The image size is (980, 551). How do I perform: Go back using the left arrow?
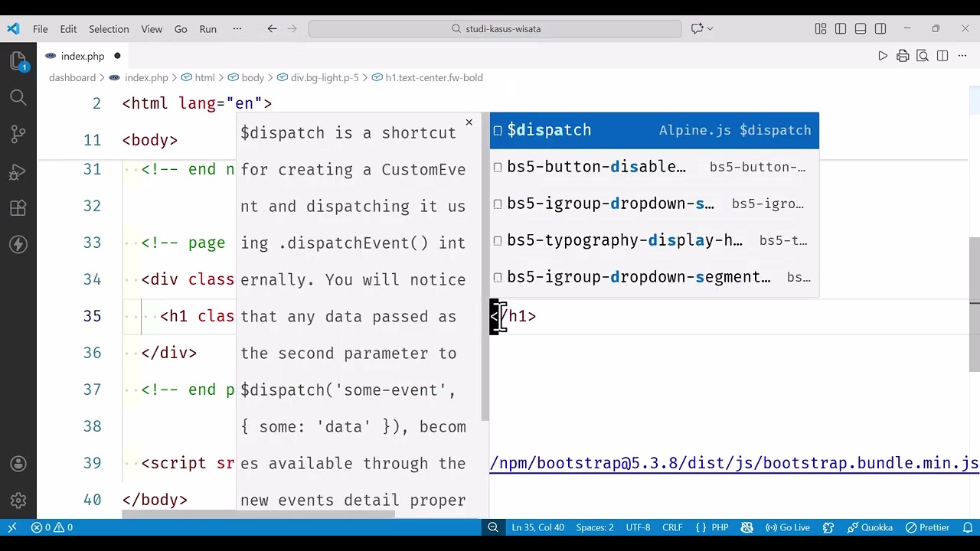coord(272,28)
